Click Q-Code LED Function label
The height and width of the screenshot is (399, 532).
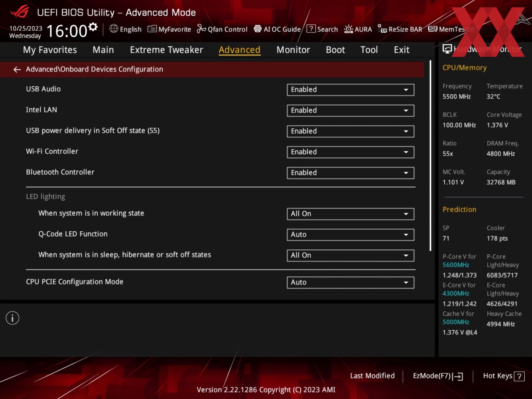tap(73, 234)
